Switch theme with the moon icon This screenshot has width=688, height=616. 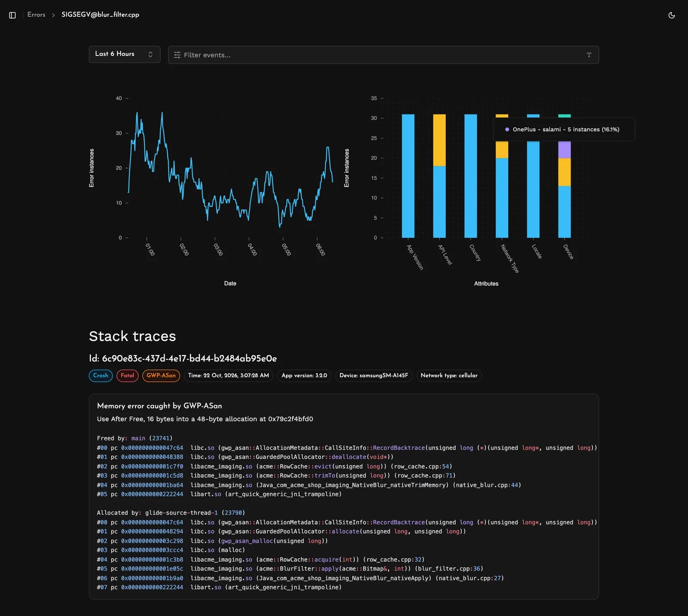tap(672, 15)
